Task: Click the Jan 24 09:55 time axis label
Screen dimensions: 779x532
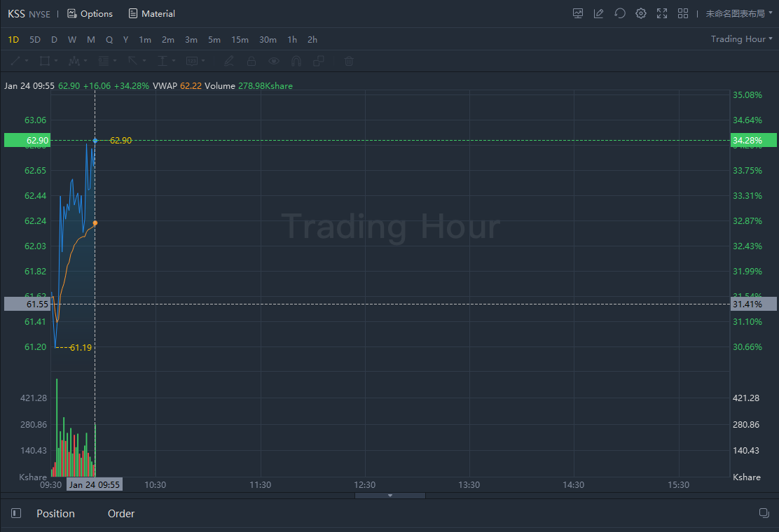Action: coord(95,485)
